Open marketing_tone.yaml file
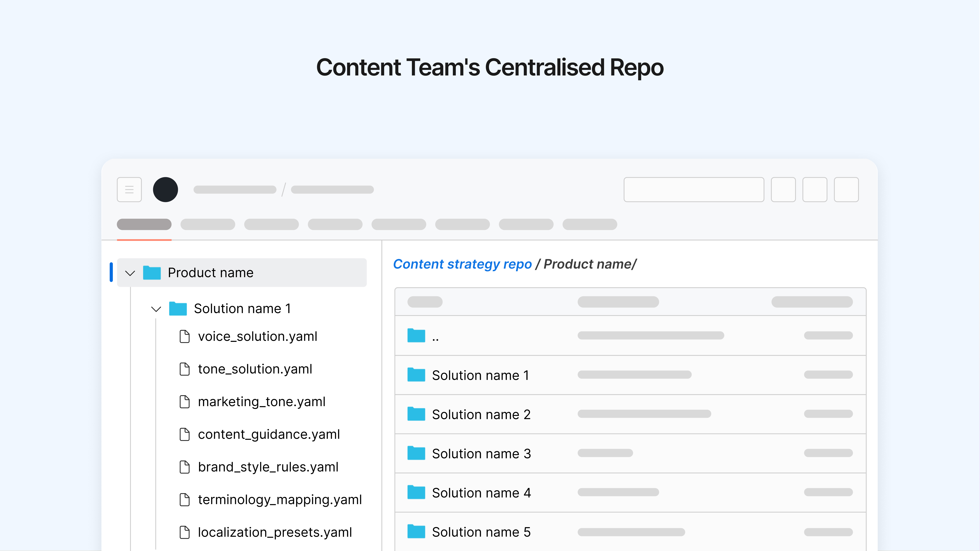The image size is (980, 551). (x=262, y=402)
